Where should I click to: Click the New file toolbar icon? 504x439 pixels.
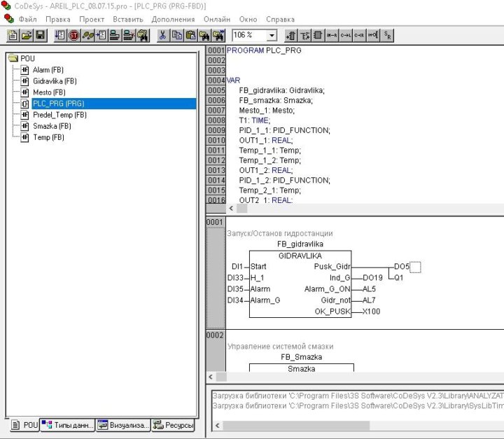13,35
